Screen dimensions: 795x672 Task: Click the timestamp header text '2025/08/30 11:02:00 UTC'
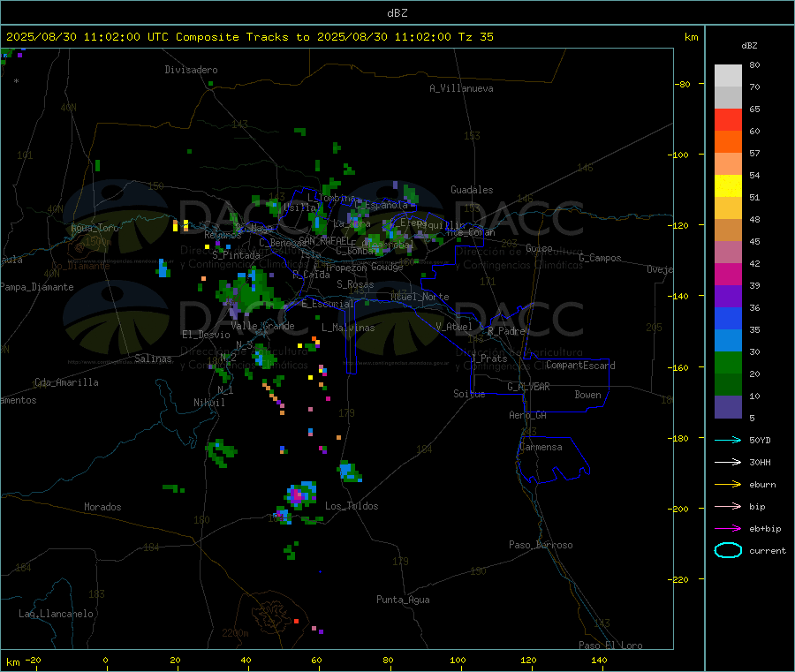(x=87, y=37)
